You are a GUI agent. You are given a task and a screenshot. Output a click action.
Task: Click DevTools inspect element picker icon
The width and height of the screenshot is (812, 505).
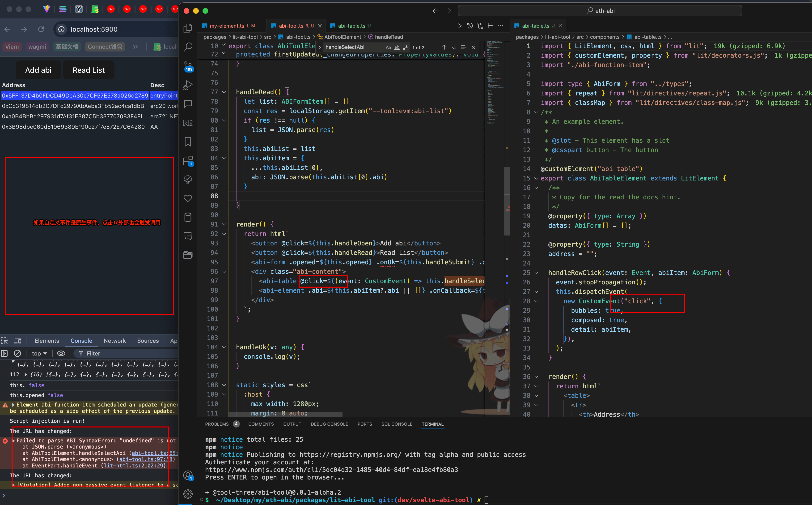5,341
